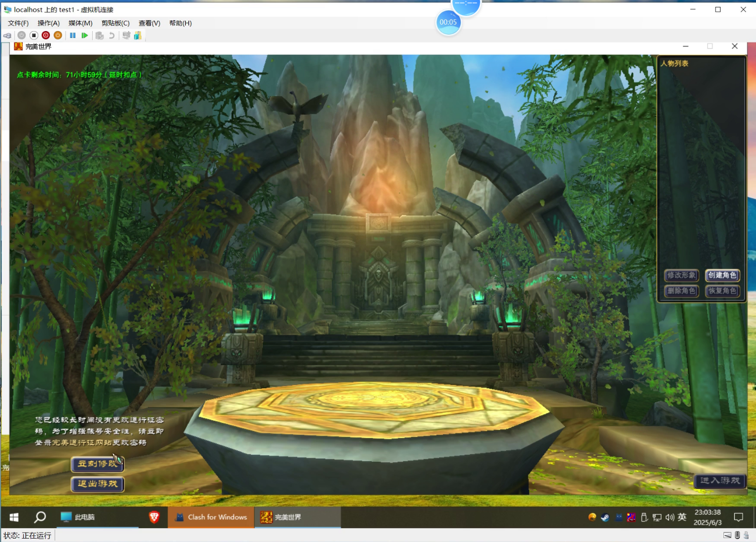
Task: Toggle the 英 input language indicator
Action: coord(682,517)
